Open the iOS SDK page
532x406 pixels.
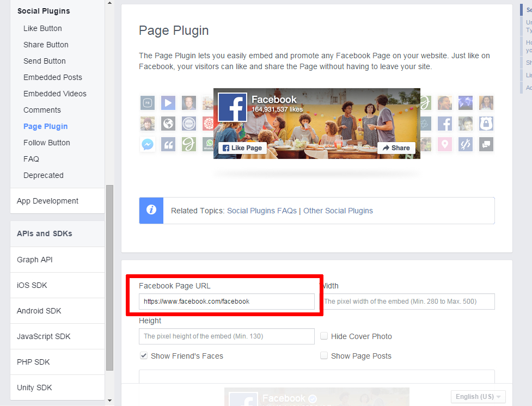click(x=57, y=285)
